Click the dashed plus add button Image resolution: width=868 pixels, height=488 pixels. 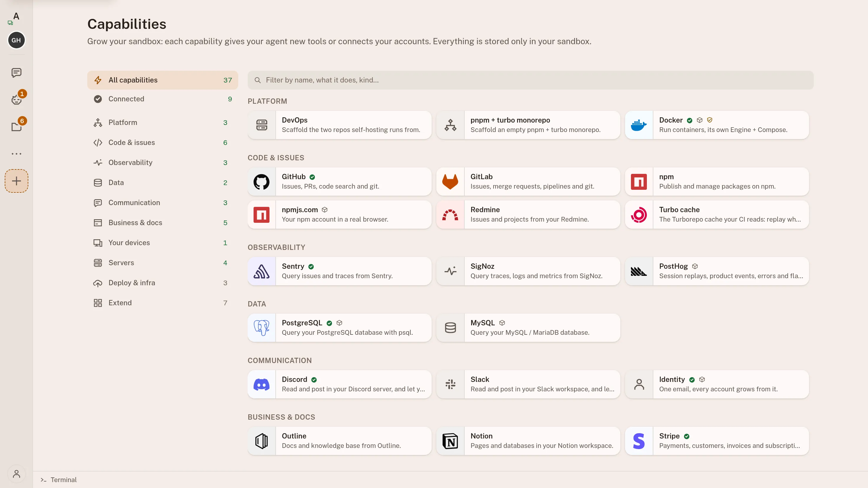[x=16, y=181]
